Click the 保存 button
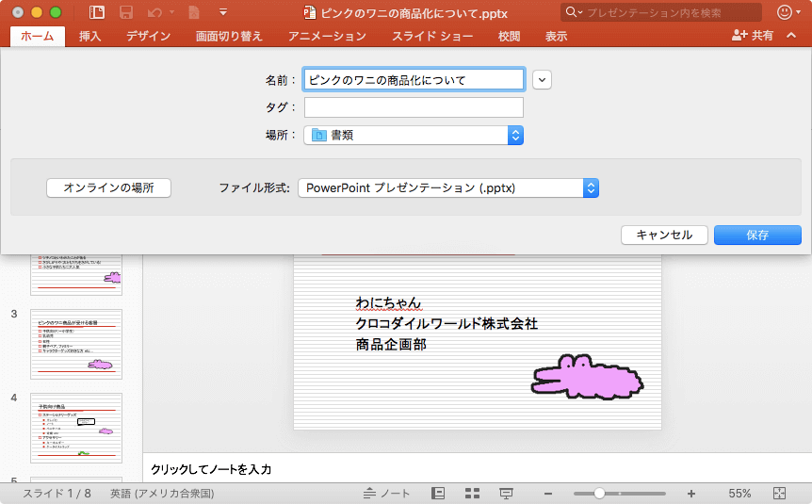 [x=757, y=235]
